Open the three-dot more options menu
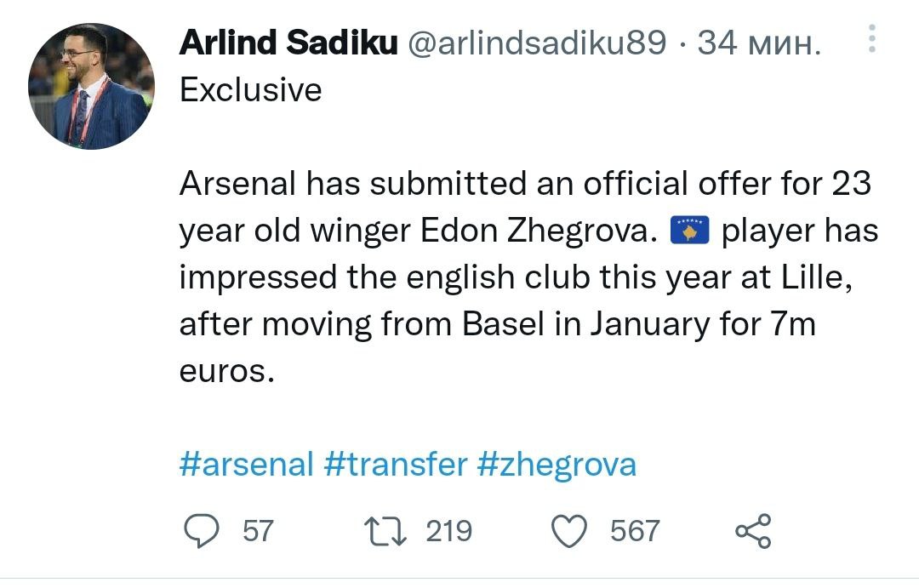The image size is (919, 588). [871, 41]
